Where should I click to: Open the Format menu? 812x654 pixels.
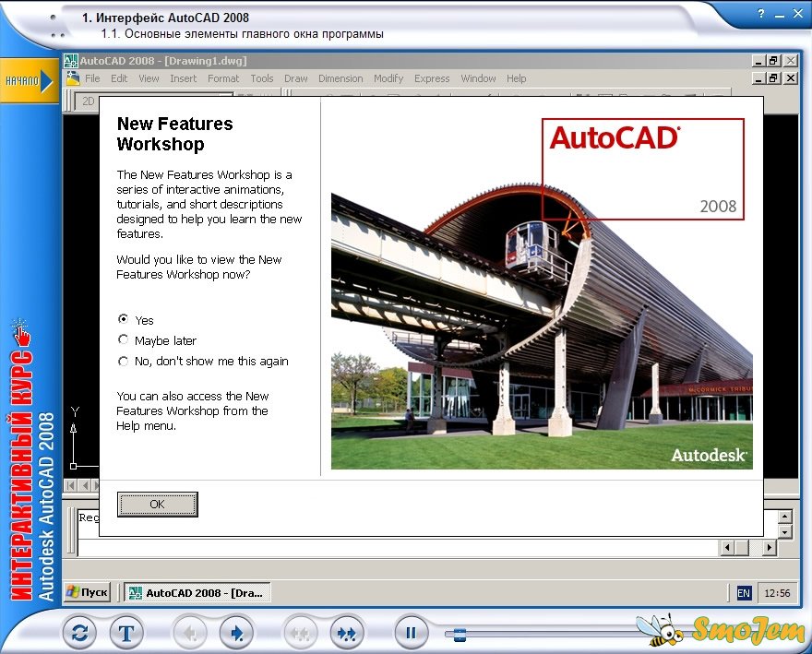pyautogui.click(x=223, y=78)
